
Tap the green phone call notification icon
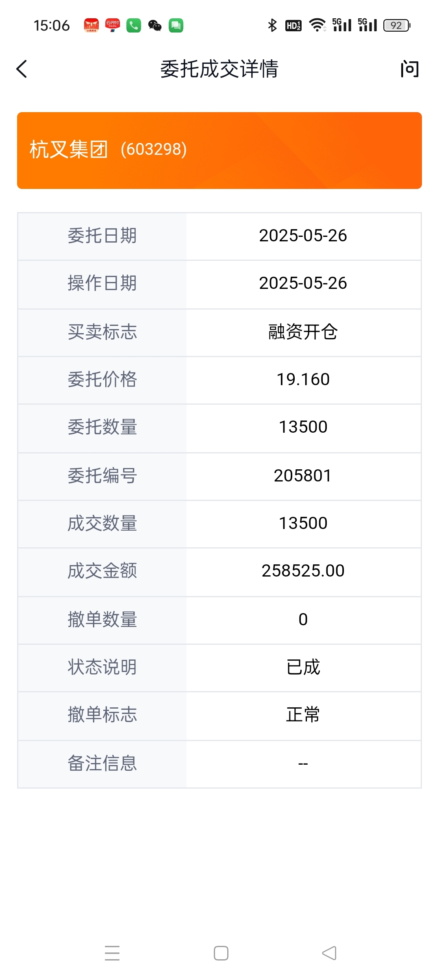click(134, 26)
